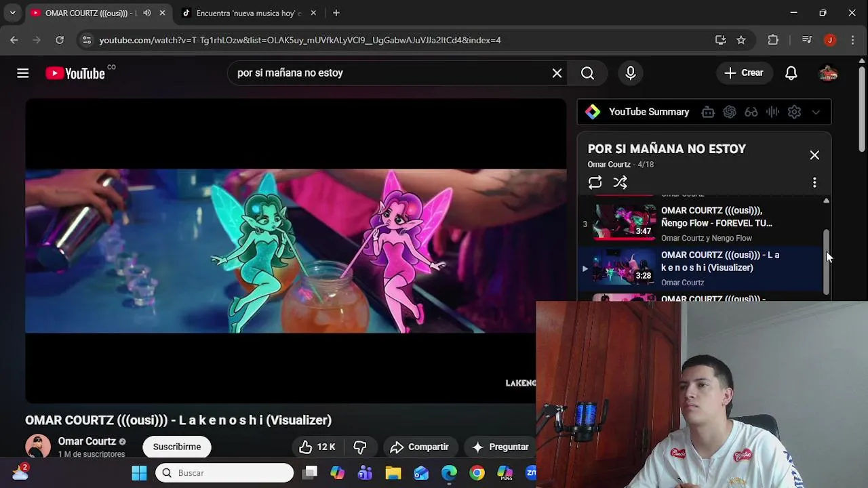Image resolution: width=868 pixels, height=488 pixels.
Task: Select the 'Ñengo Flow - FOREVEL TU...' playlist title
Action: click(717, 217)
